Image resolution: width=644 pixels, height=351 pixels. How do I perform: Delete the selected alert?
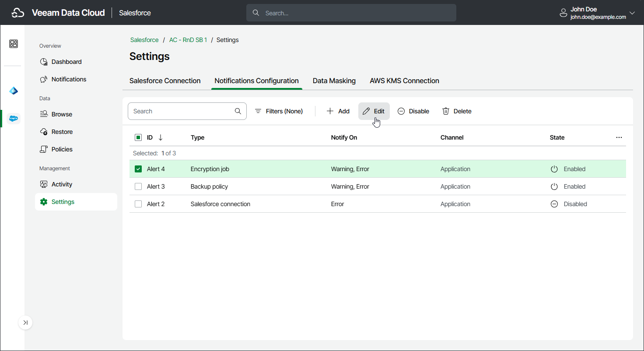(x=457, y=111)
